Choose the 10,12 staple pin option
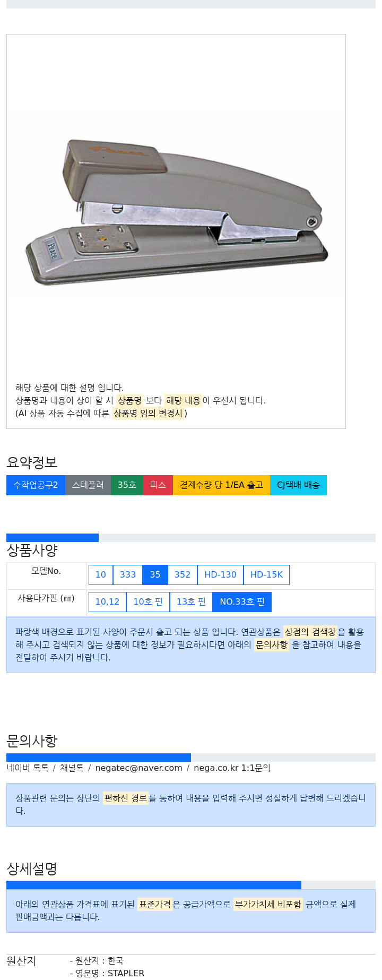This screenshot has height=980, width=382. pyautogui.click(x=107, y=602)
